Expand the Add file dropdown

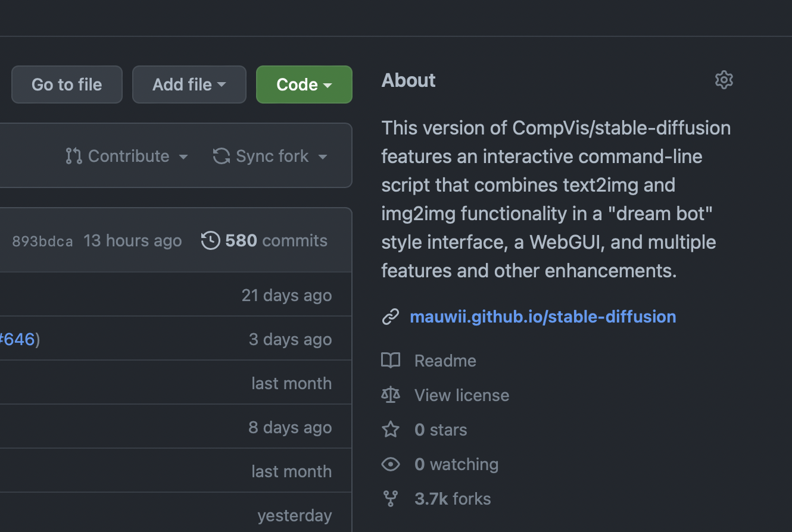pyautogui.click(x=189, y=84)
